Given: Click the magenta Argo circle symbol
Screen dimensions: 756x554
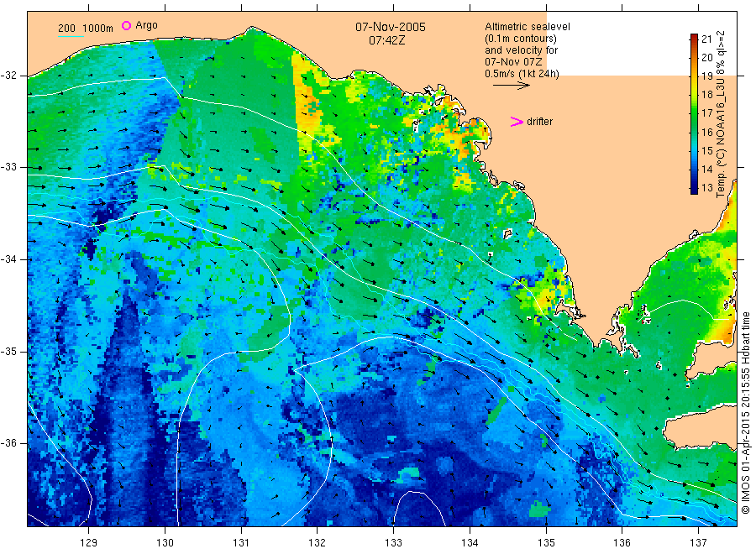Looking at the screenshot, I should coord(126,25).
